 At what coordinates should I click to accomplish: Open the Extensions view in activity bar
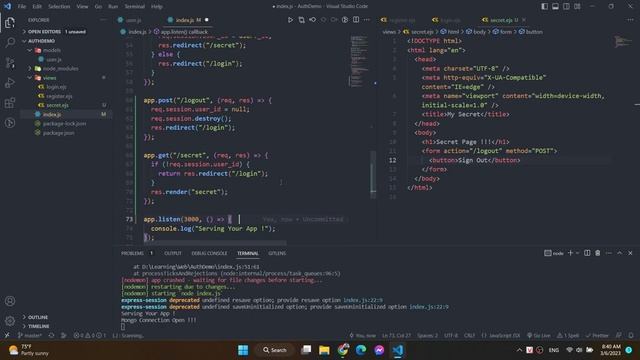click(x=10, y=102)
